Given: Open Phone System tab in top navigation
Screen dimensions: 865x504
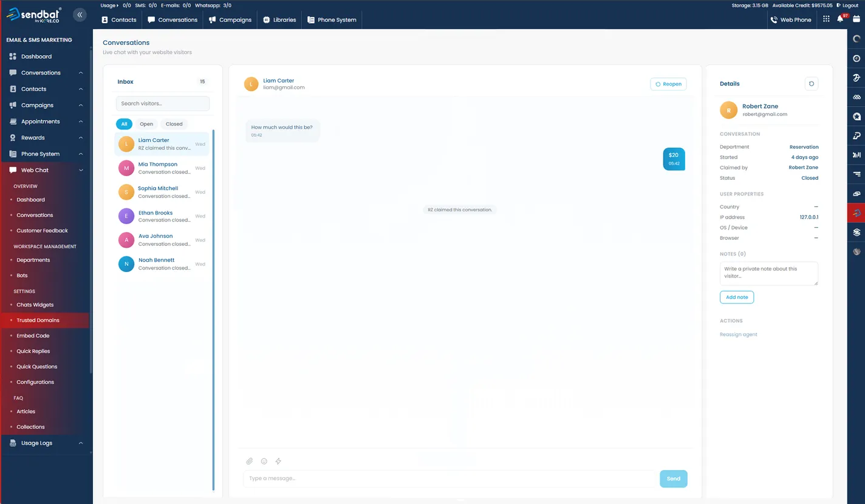Looking at the screenshot, I should (332, 19).
